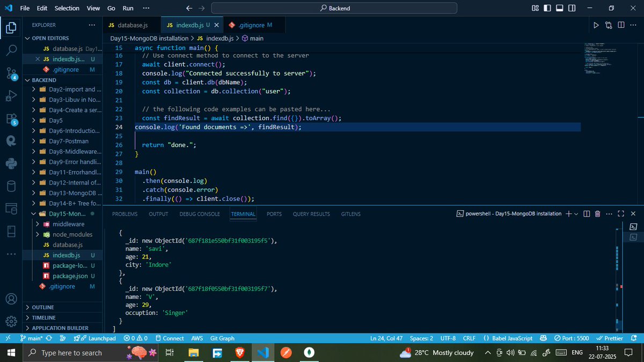Open the Python extension view
The width and height of the screenshot is (644, 362).
coord(11,164)
